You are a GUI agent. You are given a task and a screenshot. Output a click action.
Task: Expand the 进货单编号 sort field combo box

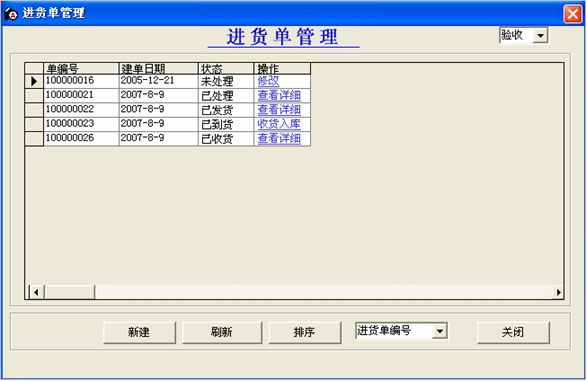[440, 331]
